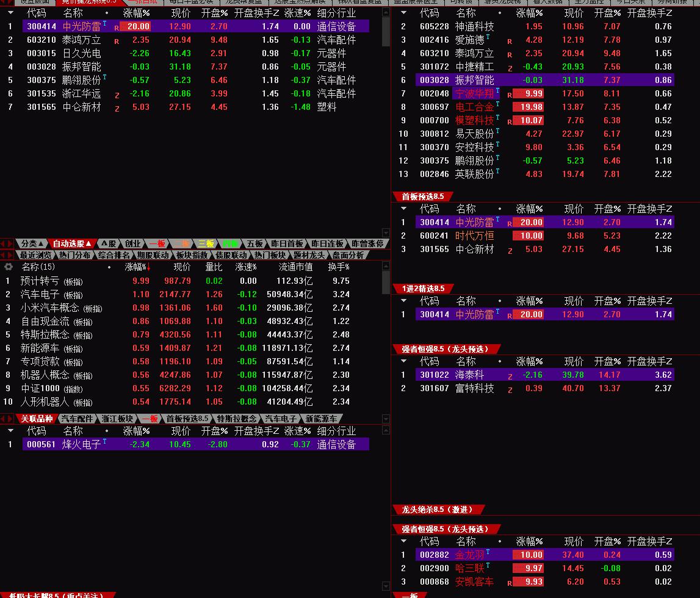700x598 pixels.
Task: Click scroll-up arrow of top-left stock list
Action: pos(386,12)
